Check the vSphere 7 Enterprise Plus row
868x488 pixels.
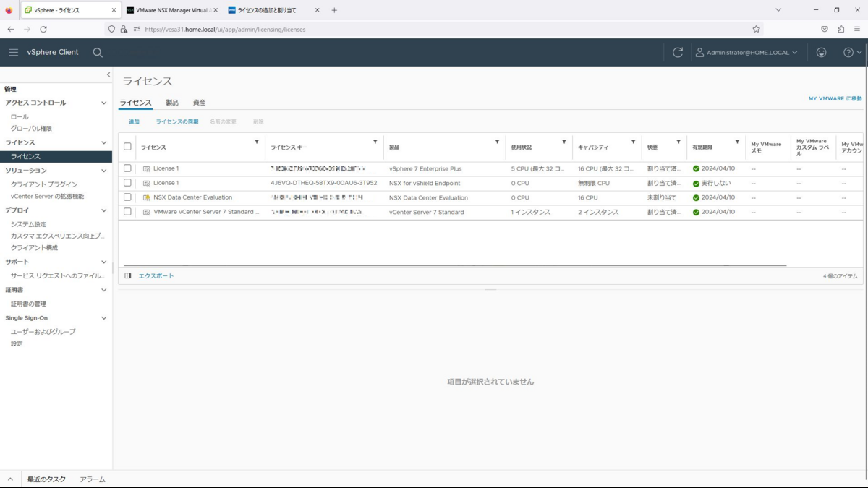pyautogui.click(x=127, y=168)
